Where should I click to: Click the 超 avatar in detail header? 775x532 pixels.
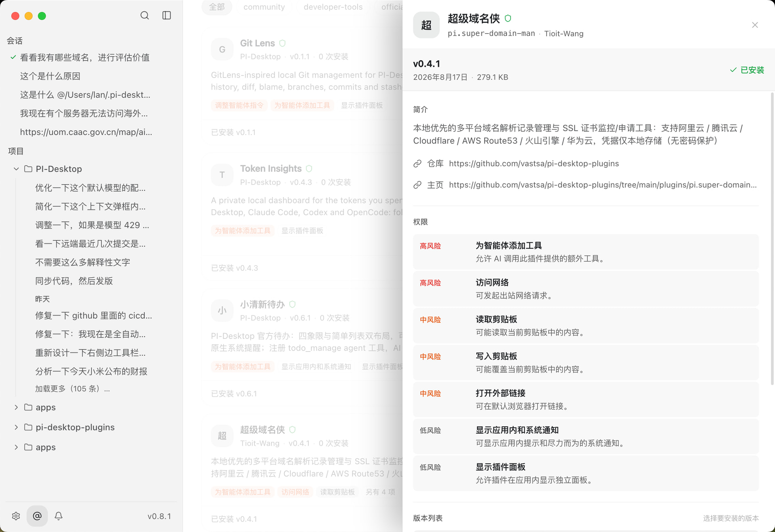pos(426,25)
